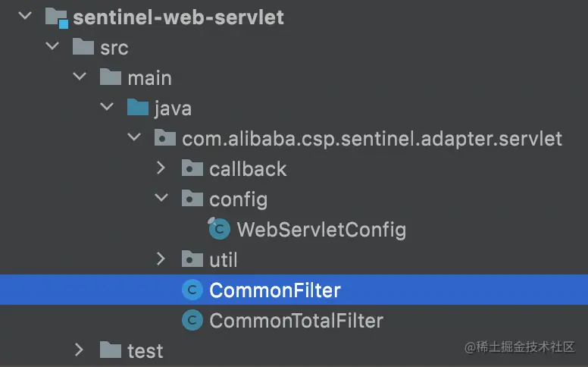The image size is (588, 367).
Task: Expand the test folder arrow
Action: coord(79,350)
